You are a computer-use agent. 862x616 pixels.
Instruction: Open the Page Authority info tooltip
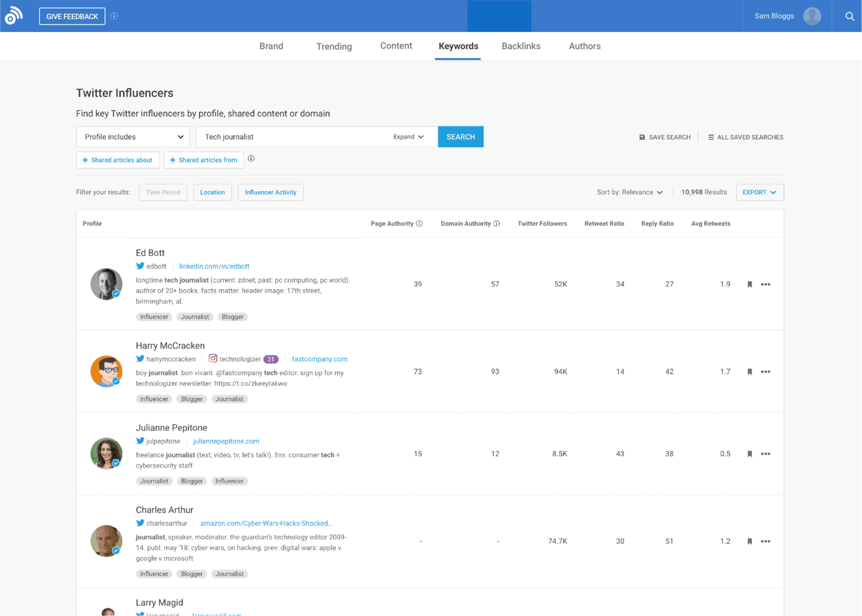pos(420,223)
